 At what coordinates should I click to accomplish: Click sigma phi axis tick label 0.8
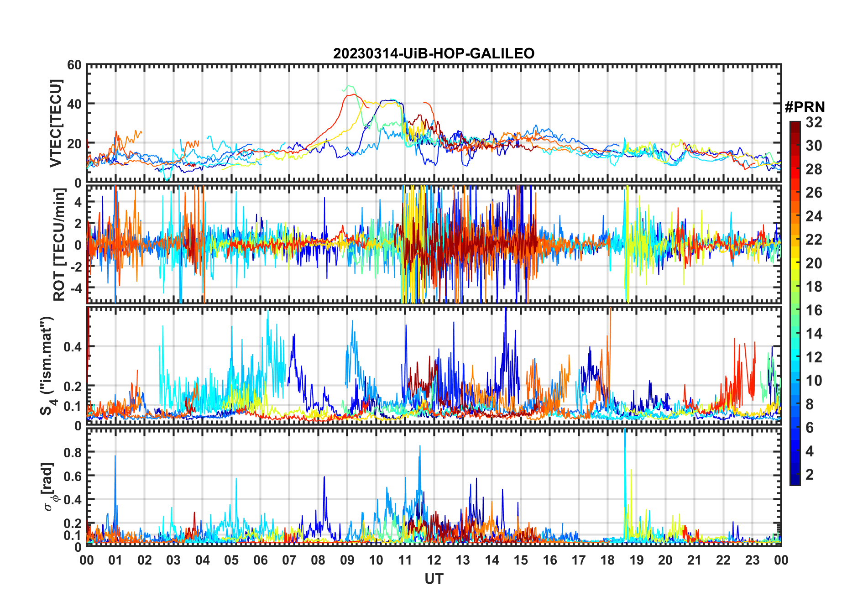(x=73, y=452)
